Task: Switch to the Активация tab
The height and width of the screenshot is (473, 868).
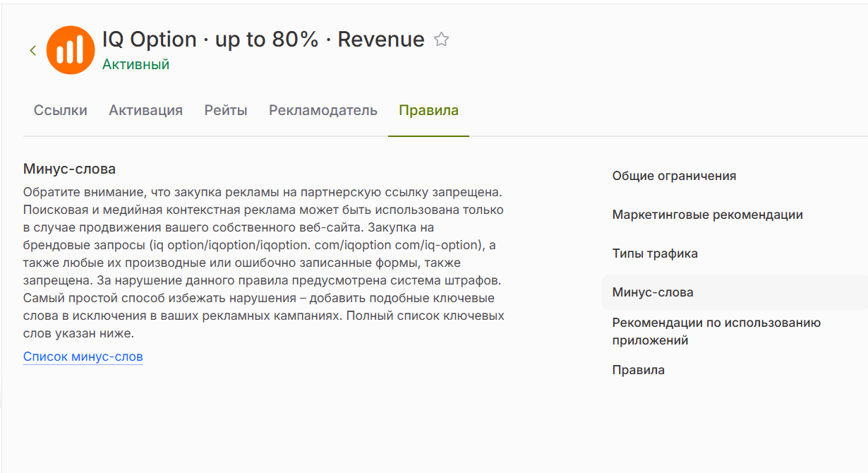Action: pos(145,110)
